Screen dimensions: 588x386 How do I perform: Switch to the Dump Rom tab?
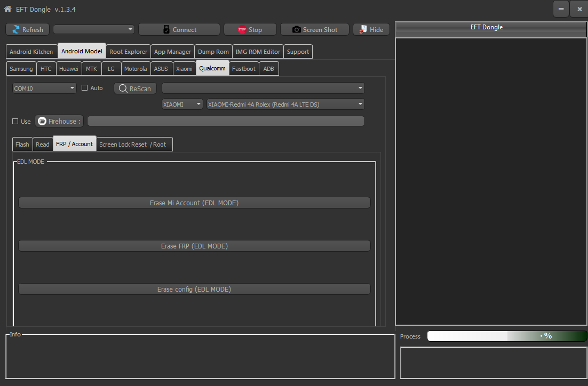[213, 52]
